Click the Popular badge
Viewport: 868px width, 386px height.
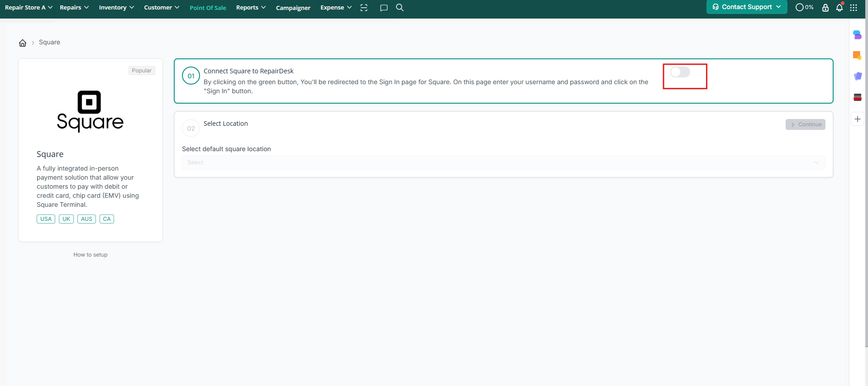pyautogui.click(x=142, y=71)
